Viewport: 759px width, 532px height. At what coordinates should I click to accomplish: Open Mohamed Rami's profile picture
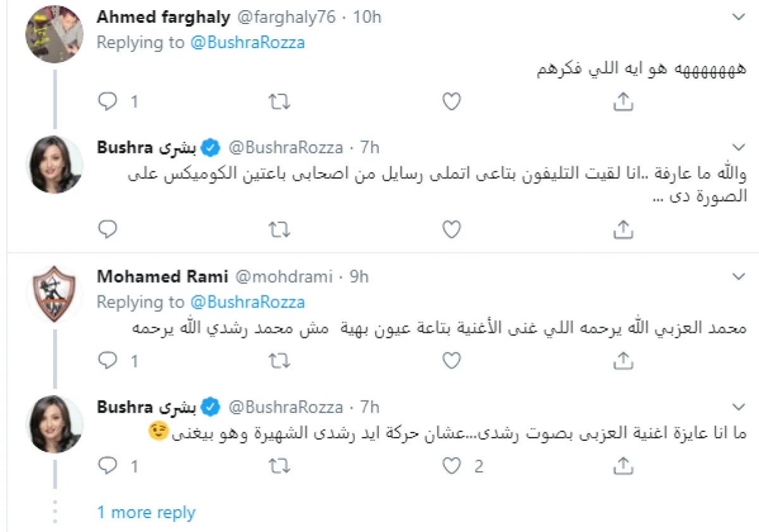(x=54, y=294)
